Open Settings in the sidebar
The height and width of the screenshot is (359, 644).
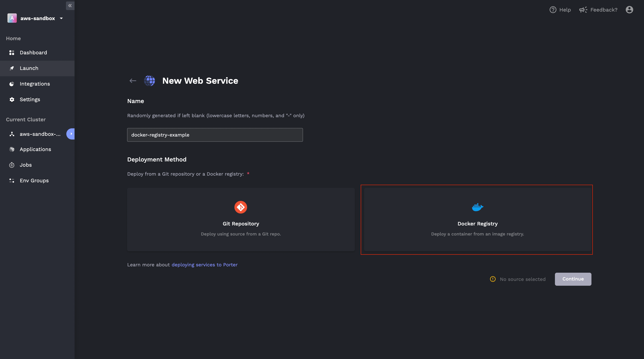pos(37,100)
